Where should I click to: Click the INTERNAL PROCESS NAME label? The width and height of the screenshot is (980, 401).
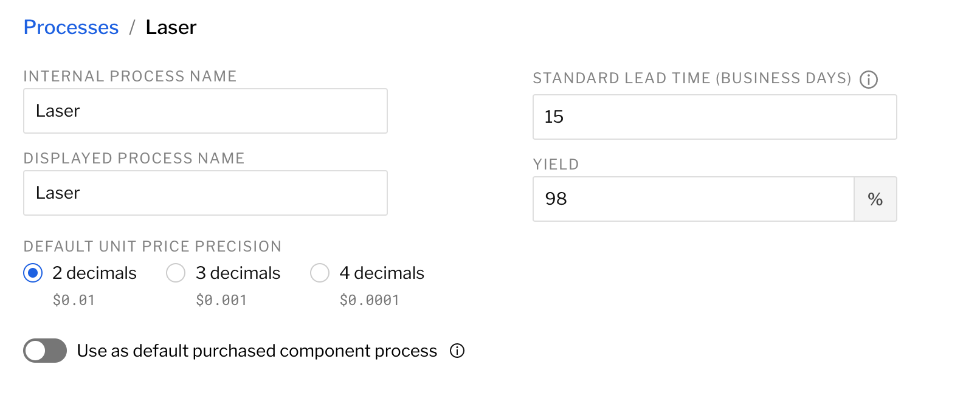coord(129,76)
